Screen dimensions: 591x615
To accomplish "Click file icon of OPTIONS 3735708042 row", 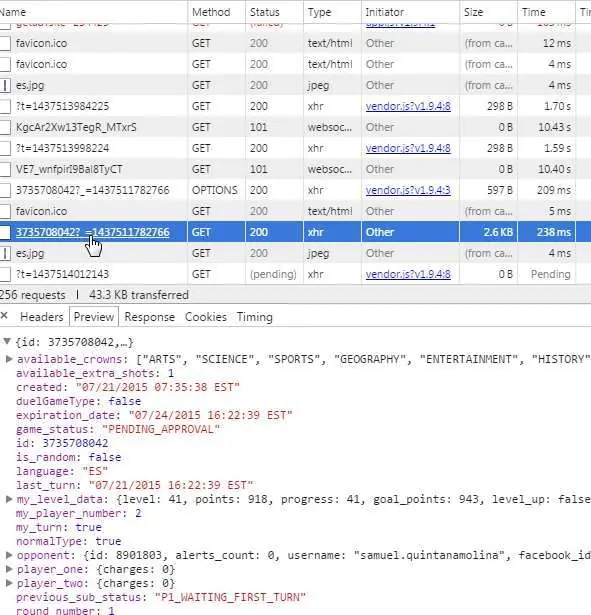I will (5, 190).
